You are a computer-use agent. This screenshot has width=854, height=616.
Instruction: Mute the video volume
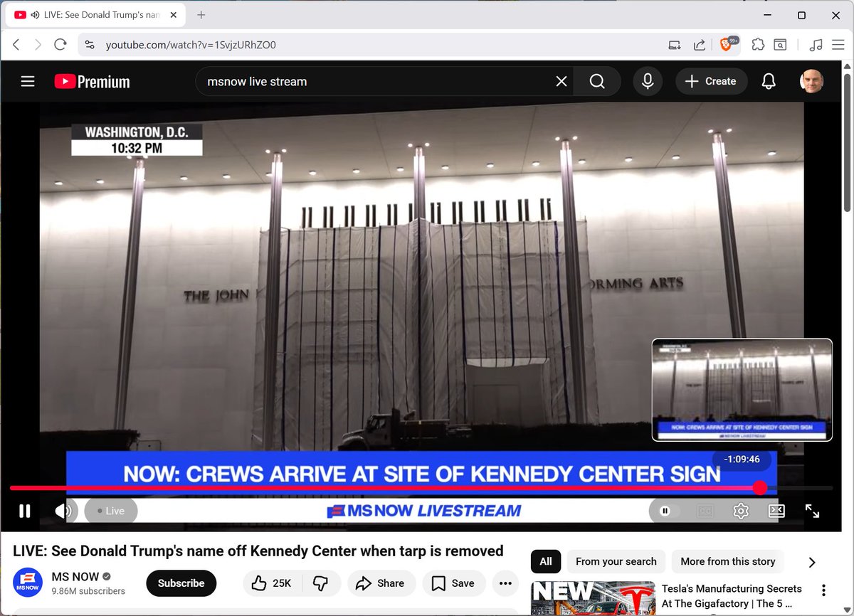[64, 511]
